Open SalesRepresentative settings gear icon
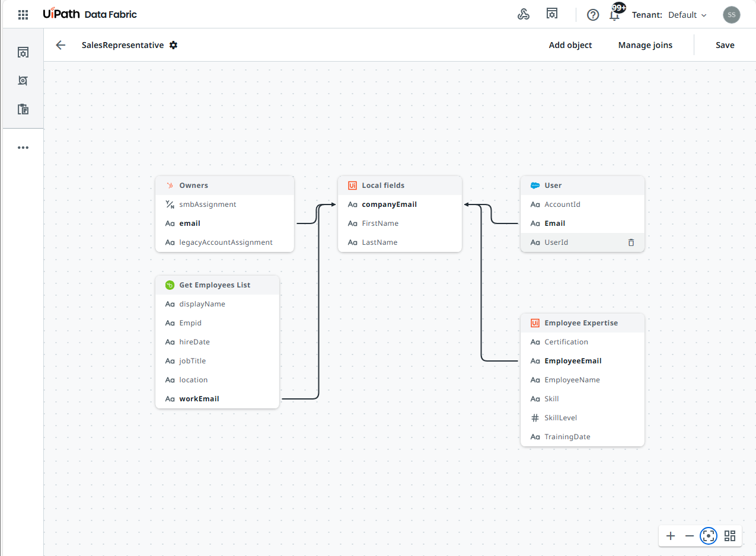This screenshot has height=556, width=756. [x=173, y=45]
